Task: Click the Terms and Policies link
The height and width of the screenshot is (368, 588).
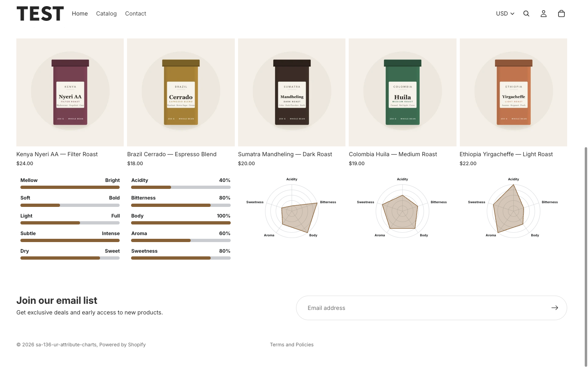Action: pyautogui.click(x=292, y=345)
